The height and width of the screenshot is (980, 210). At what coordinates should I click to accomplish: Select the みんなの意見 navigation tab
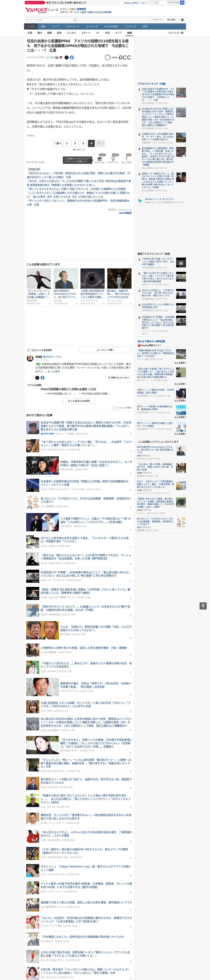(111, 27)
